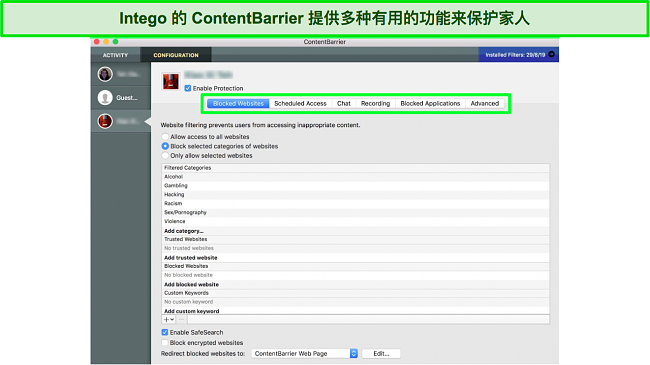
Task: Click the Custom Keywords header row
Action: pos(356,293)
